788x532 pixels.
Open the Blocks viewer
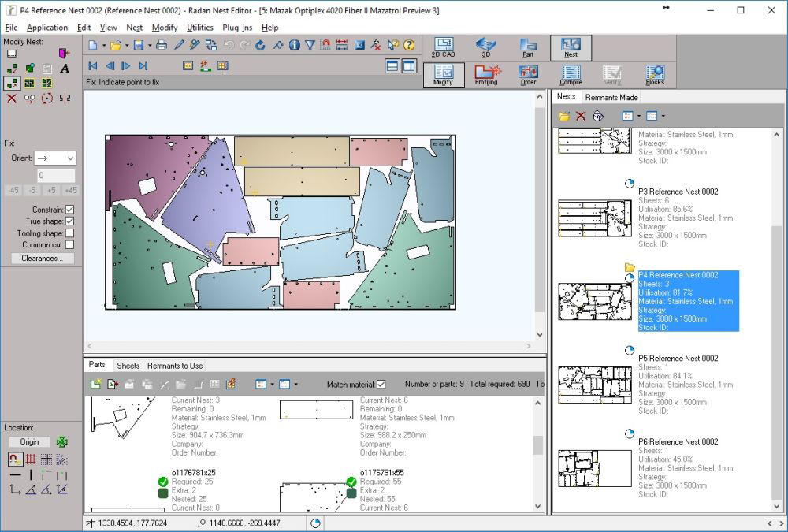(x=654, y=74)
